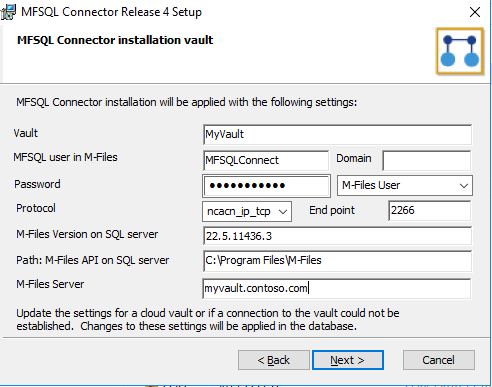The image size is (492, 387).
Task: Click the M-Files Server address field
Action: click(x=337, y=289)
